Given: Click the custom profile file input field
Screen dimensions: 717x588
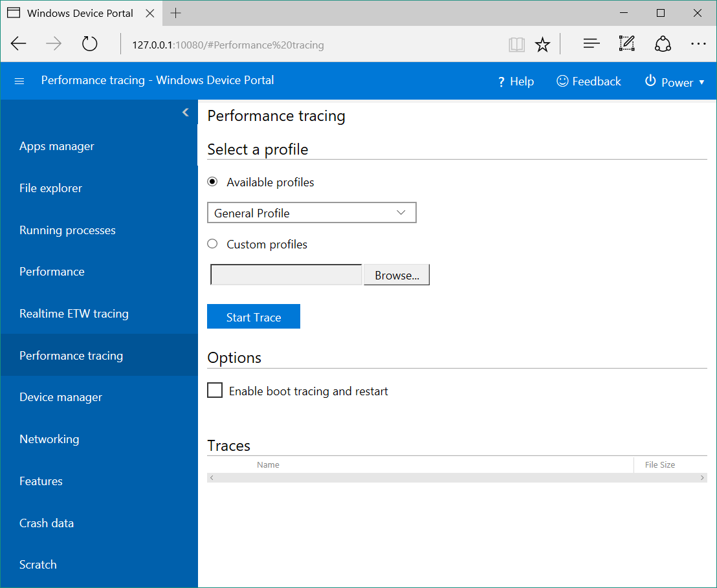Looking at the screenshot, I should (x=285, y=274).
